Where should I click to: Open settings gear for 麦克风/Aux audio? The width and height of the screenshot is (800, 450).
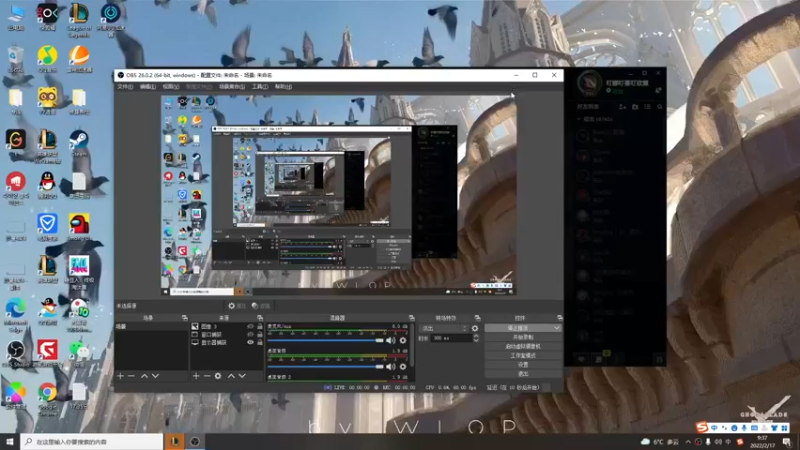[403, 340]
